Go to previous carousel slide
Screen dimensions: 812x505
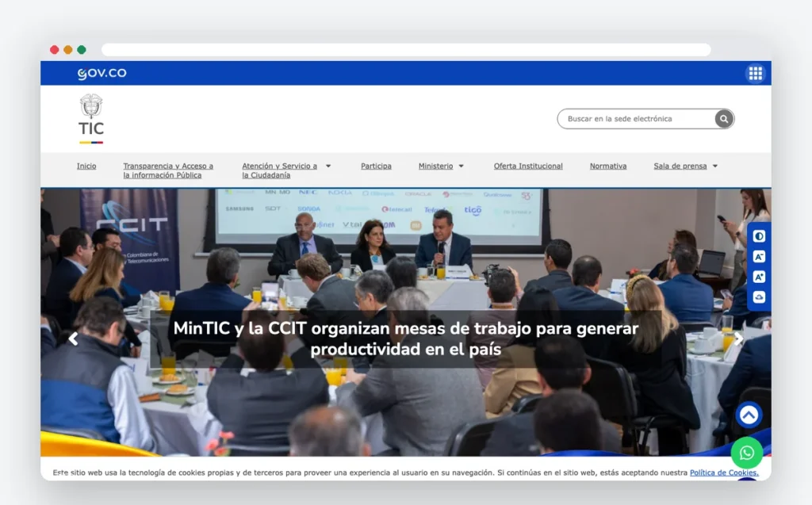click(73, 339)
